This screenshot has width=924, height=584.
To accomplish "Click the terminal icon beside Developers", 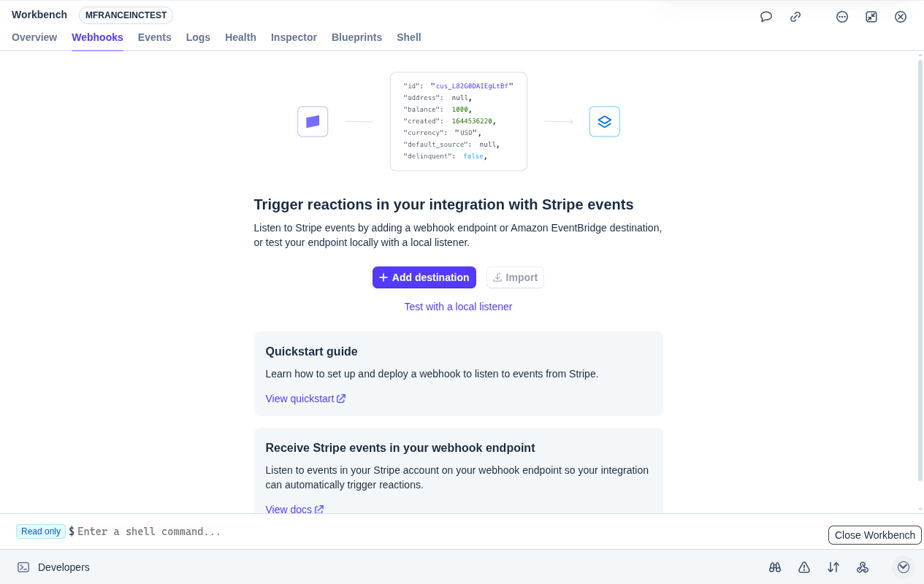I will click(x=22, y=567).
